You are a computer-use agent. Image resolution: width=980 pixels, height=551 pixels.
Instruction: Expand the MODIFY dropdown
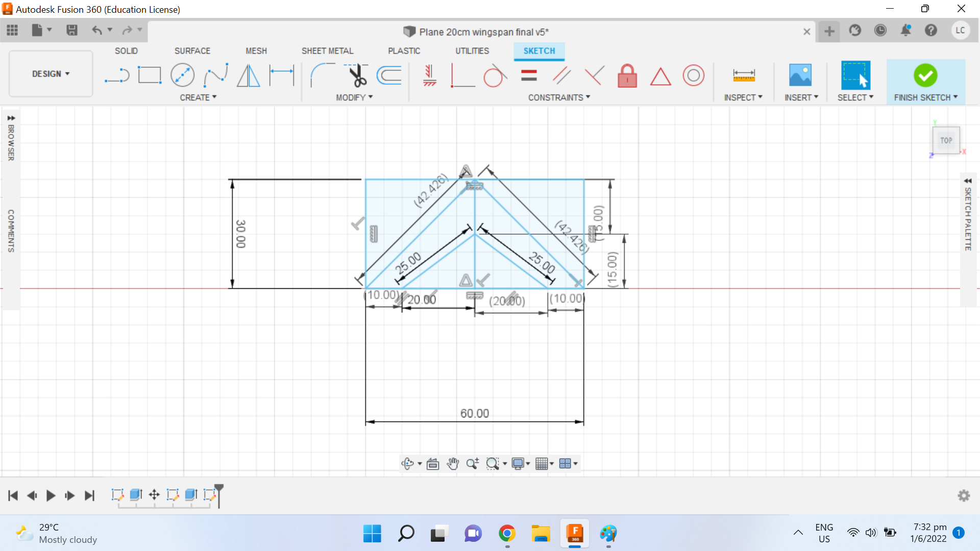tap(355, 97)
